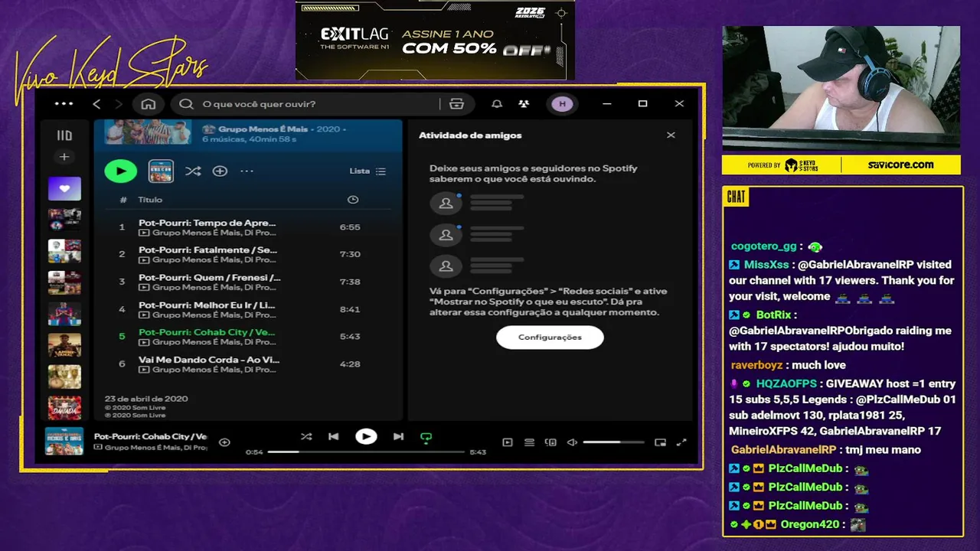Image resolution: width=980 pixels, height=551 pixels.
Task: Click the now-playing album art in player bar
Action: coord(64,442)
